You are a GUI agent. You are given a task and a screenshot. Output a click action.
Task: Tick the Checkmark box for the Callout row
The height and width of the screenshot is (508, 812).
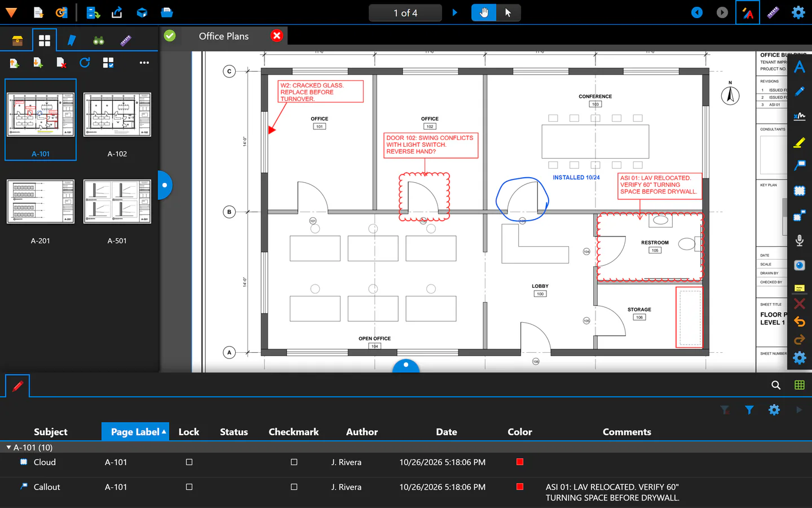click(294, 487)
